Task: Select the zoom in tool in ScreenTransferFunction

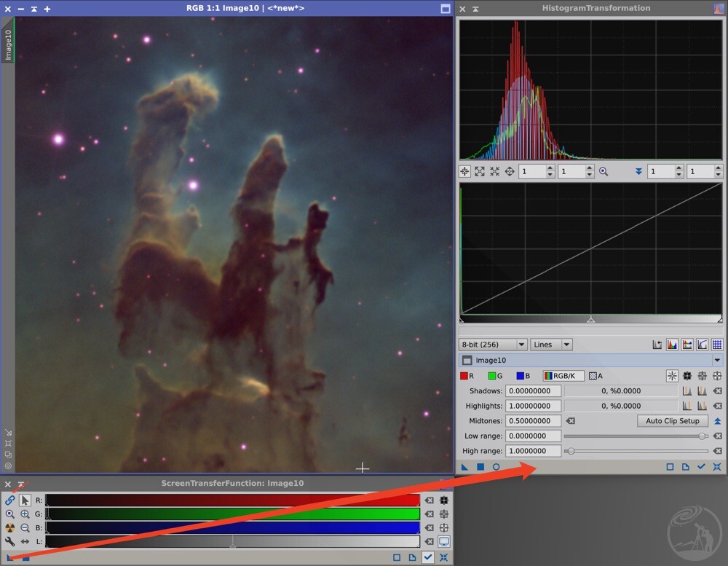Action: 25,514
